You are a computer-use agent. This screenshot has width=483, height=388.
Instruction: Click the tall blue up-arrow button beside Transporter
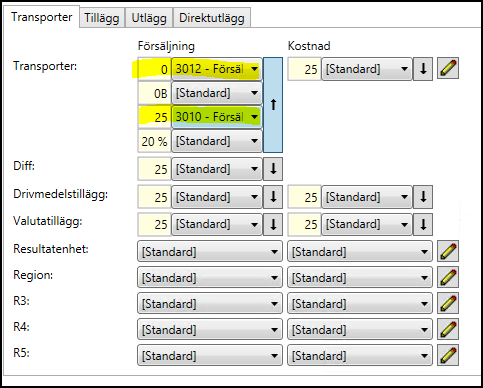click(x=273, y=105)
